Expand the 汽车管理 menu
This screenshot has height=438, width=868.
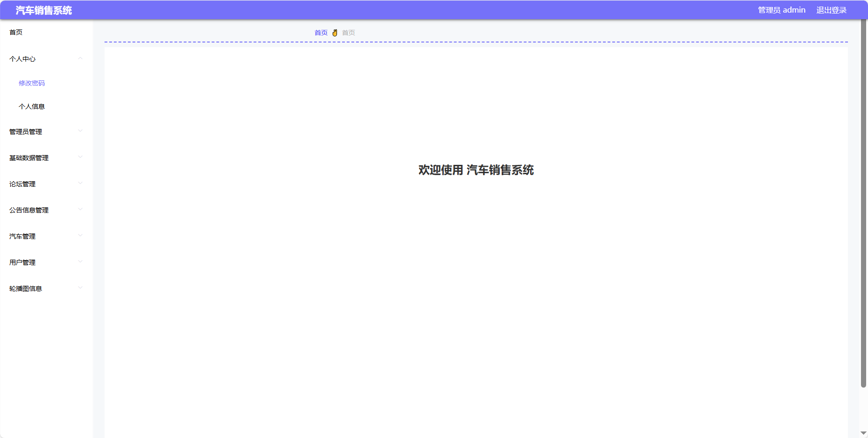(x=47, y=236)
